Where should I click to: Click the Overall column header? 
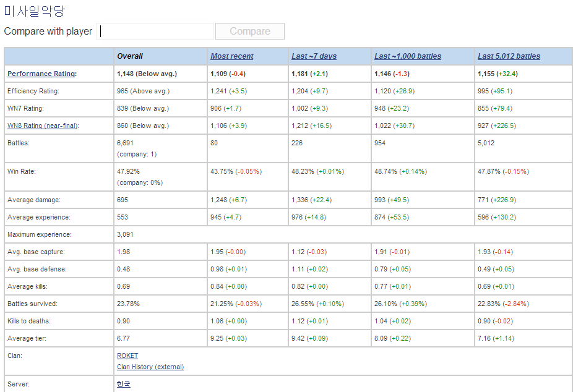(130, 56)
